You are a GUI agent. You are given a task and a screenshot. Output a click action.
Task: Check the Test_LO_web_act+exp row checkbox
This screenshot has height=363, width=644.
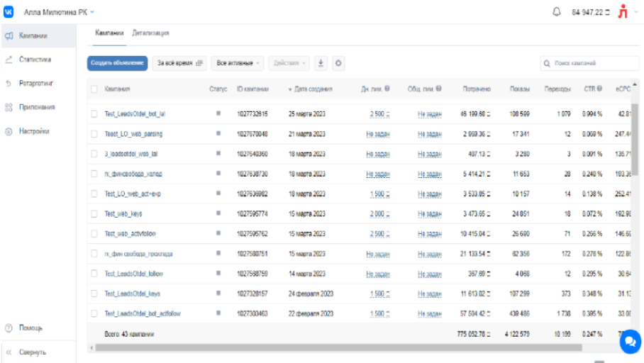point(94,194)
